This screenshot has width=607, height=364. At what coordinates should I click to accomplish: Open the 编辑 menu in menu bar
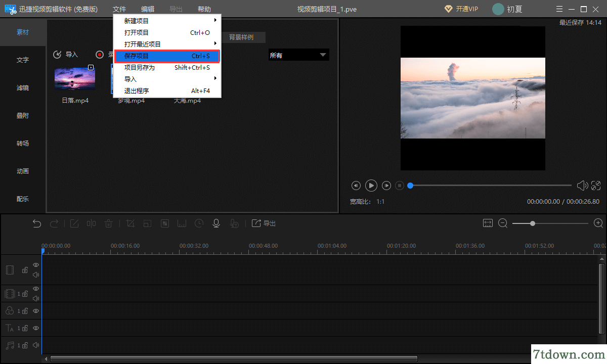point(148,9)
